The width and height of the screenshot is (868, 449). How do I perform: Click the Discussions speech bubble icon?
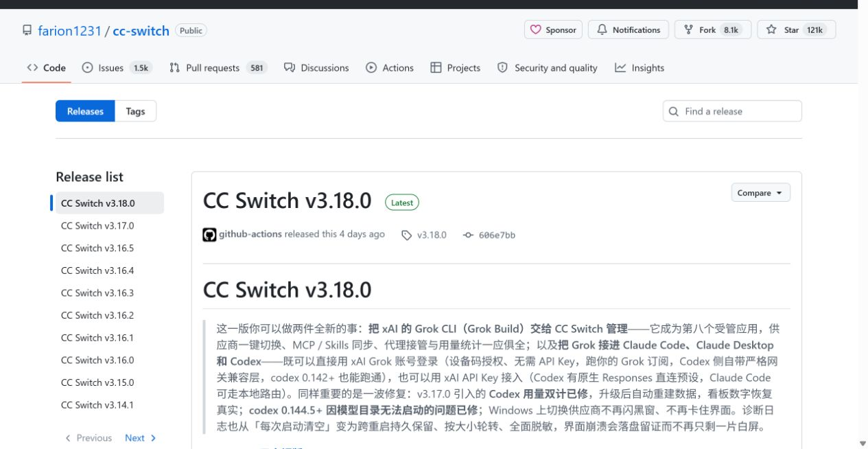click(290, 67)
